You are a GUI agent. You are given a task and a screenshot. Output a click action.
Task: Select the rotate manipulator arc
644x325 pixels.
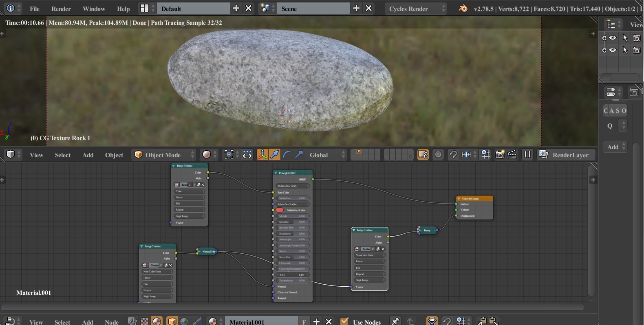[x=287, y=154]
